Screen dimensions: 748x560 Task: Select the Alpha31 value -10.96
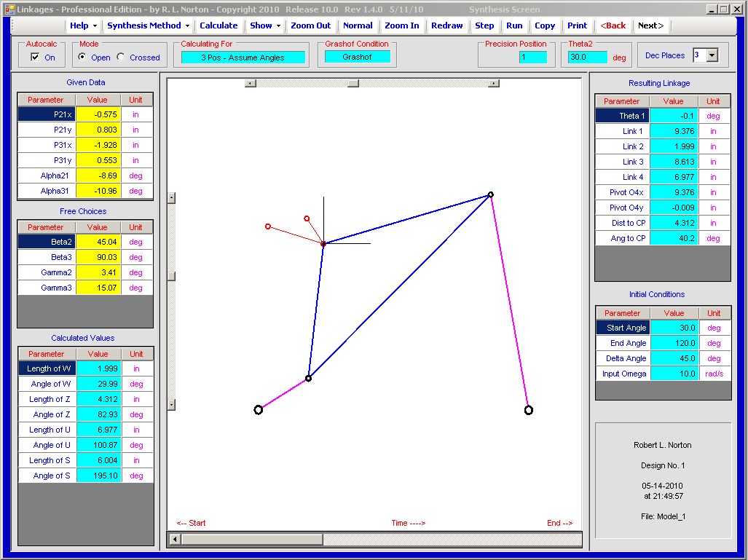click(98, 191)
